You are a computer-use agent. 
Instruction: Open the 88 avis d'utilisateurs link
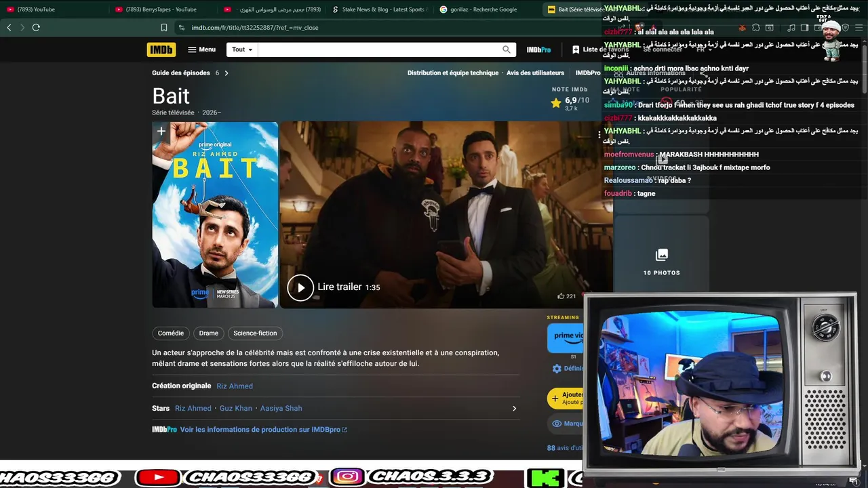565,448
